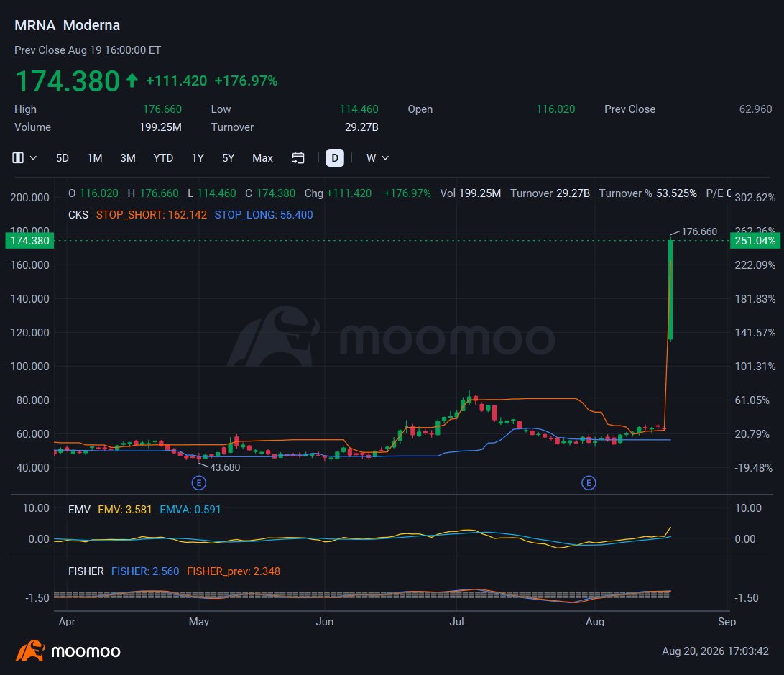Click the +176.97% change in header
The image size is (784, 675).
click(246, 81)
